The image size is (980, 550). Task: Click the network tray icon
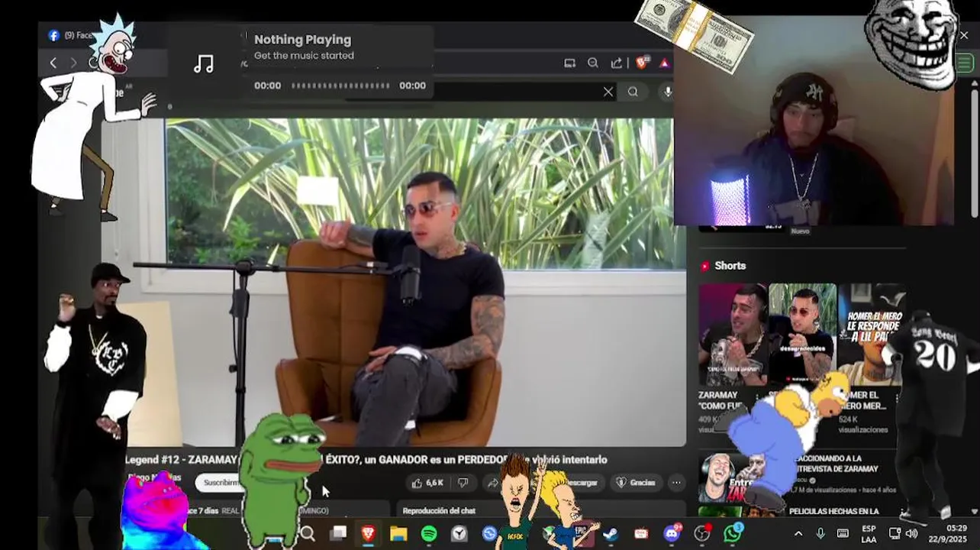(x=895, y=533)
